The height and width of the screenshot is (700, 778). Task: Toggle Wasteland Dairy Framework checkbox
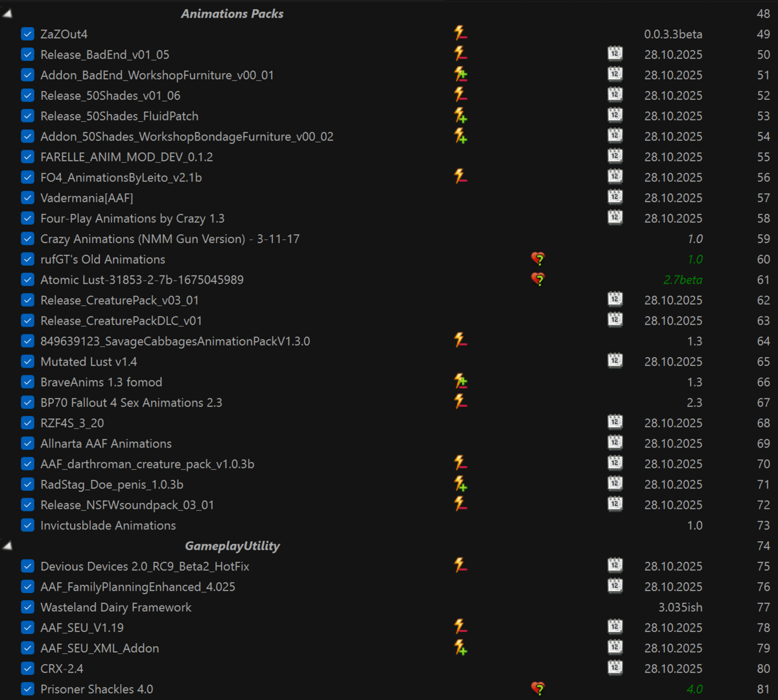(x=27, y=607)
